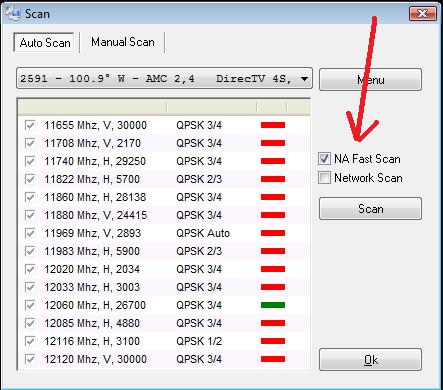The height and width of the screenshot is (390, 443).
Task: Select the '12020 Mhz, H, 2034' row text
Action: click(x=92, y=269)
